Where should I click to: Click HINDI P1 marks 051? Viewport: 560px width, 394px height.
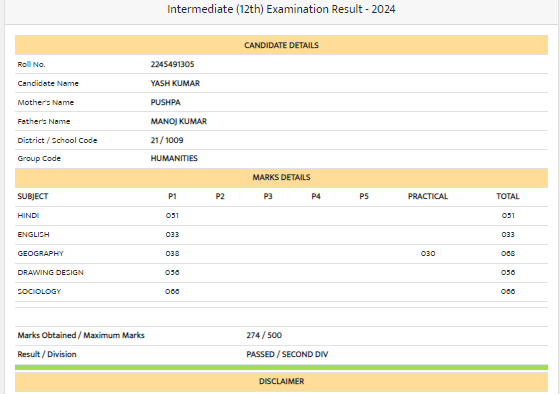point(172,215)
